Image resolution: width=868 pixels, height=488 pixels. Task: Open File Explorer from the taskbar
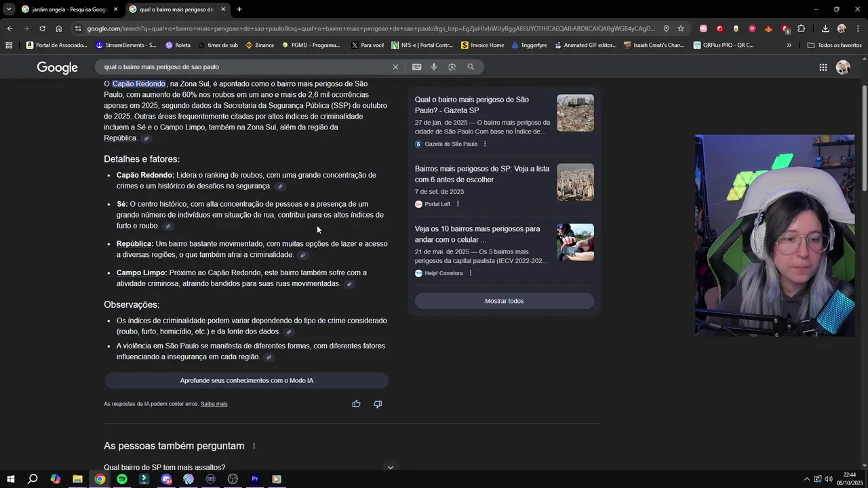(x=77, y=479)
